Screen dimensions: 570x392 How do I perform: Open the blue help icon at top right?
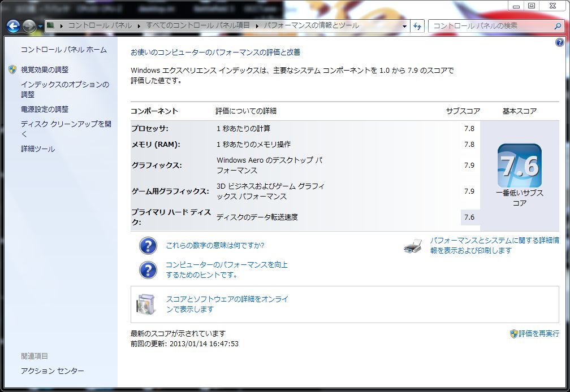(560, 42)
